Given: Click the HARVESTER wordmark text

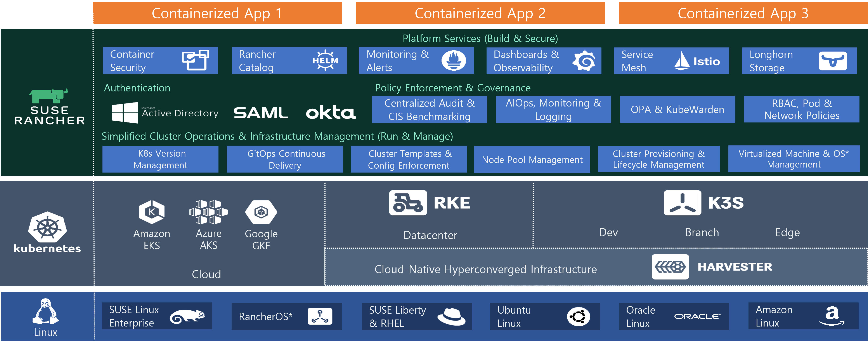Looking at the screenshot, I should [x=735, y=267].
